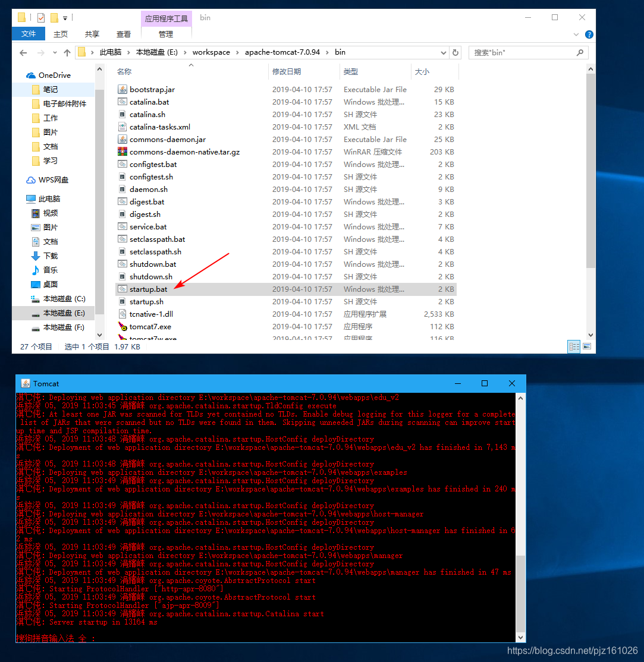Open the 音乐 music note icon

(x=36, y=270)
